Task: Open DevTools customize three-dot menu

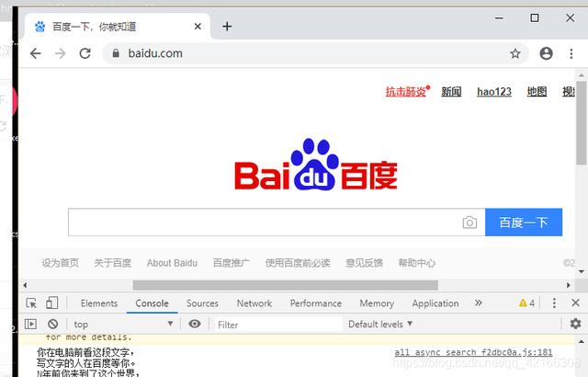Action: pyautogui.click(x=554, y=303)
